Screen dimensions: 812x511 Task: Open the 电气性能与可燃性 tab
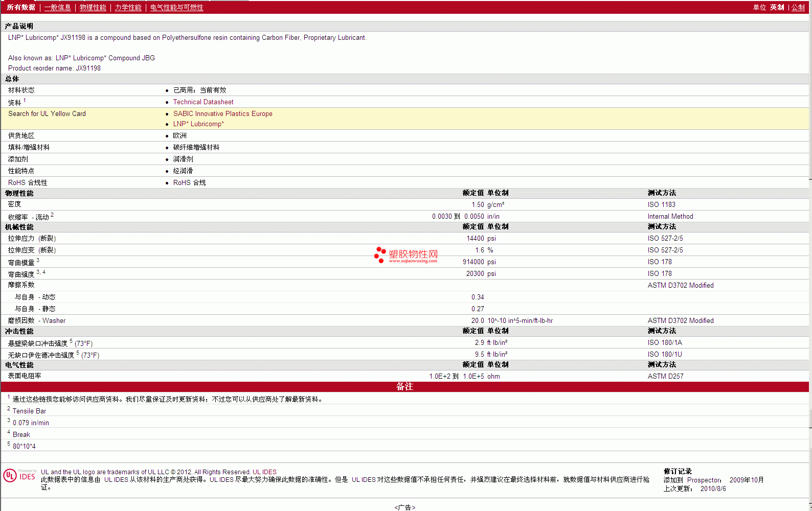coord(176,7)
